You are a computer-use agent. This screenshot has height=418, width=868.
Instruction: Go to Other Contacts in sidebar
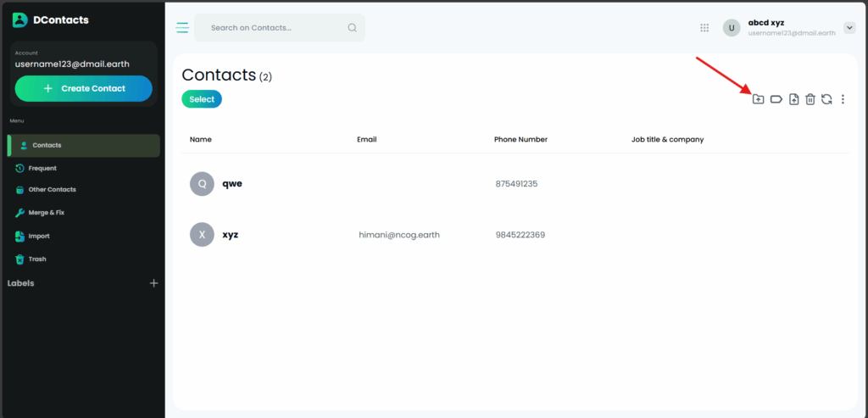pyautogui.click(x=52, y=190)
